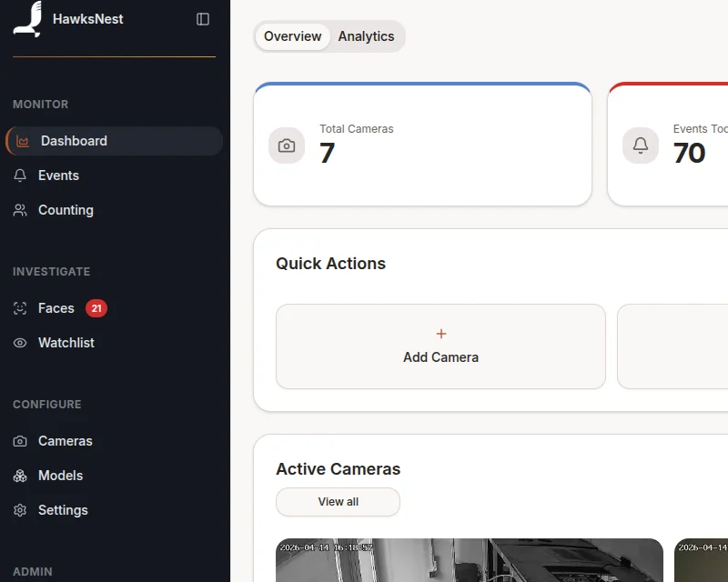Click the ADMIN section label
Screen dimensions: 728x582
coord(33,572)
